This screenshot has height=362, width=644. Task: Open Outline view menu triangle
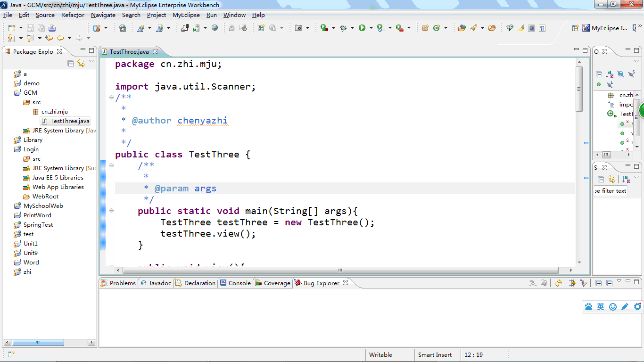(636, 61)
